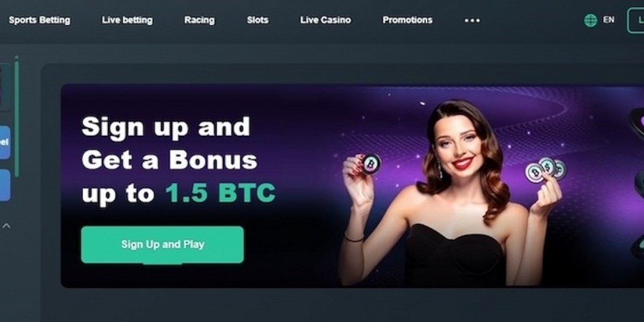Select the lower blue sidebar tile
The width and height of the screenshot is (644, 322).
5,185
